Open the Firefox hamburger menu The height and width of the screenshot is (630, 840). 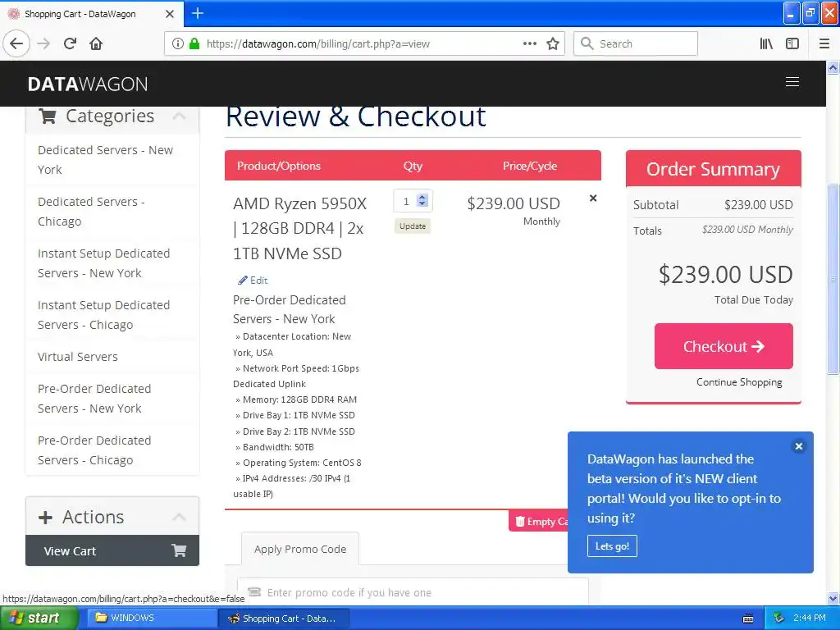824,43
